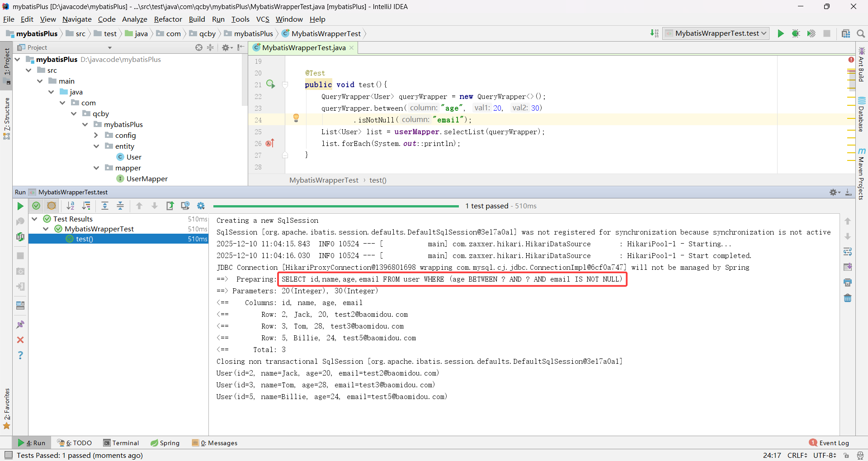The image size is (868, 461).
Task: Toggle soft-wrap in console output
Action: coord(848,252)
